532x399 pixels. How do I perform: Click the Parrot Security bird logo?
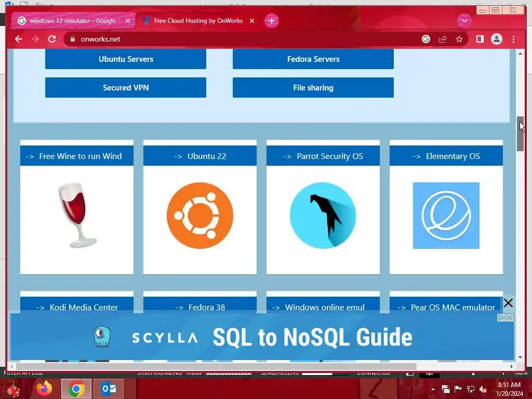click(x=323, y=216)
